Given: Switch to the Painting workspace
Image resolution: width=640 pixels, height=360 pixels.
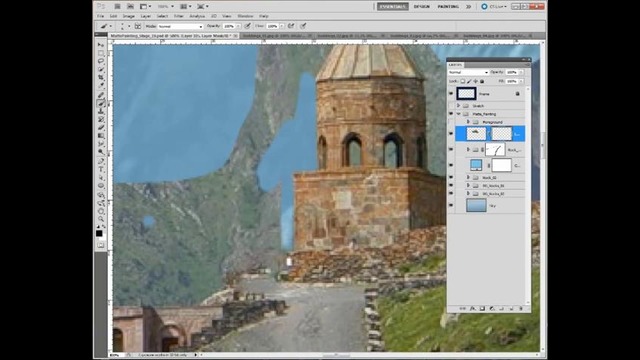Looking at the screenshot, I should tap(448, 7).
